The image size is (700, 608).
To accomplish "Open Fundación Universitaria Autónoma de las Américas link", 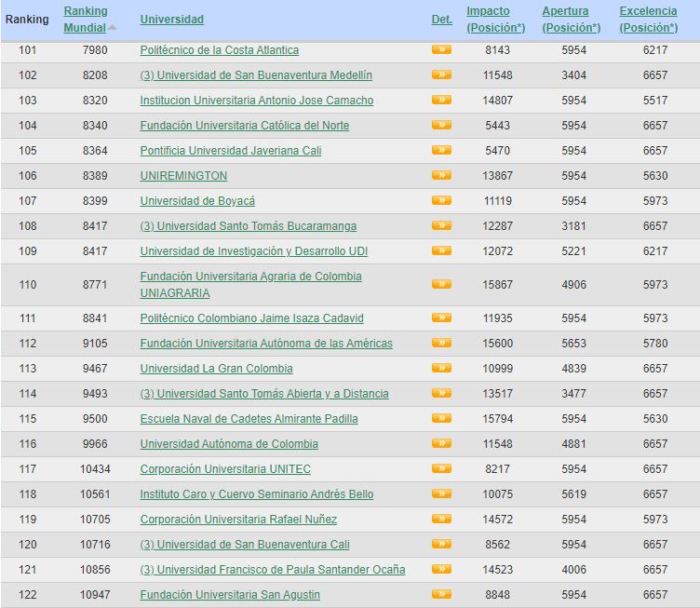I will click(266, 344).
